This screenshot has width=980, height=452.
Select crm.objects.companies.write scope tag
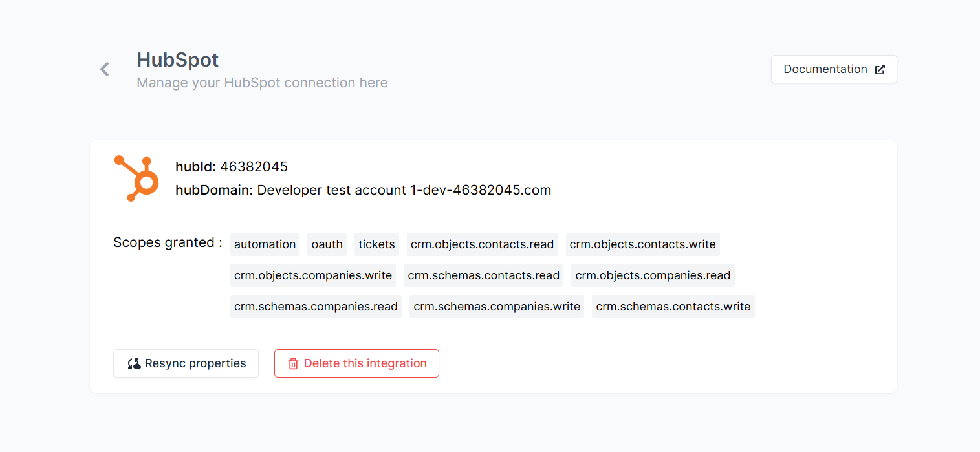point(313,275)
